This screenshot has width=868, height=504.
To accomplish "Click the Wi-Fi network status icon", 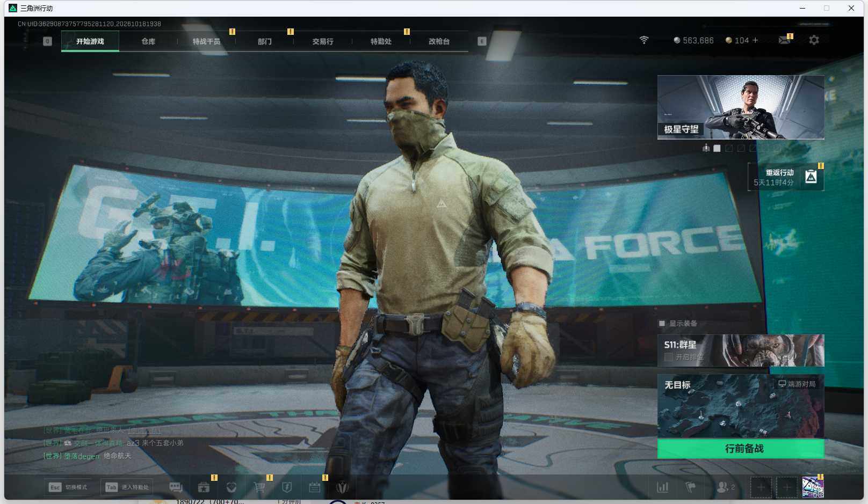I will coord(644,40).
